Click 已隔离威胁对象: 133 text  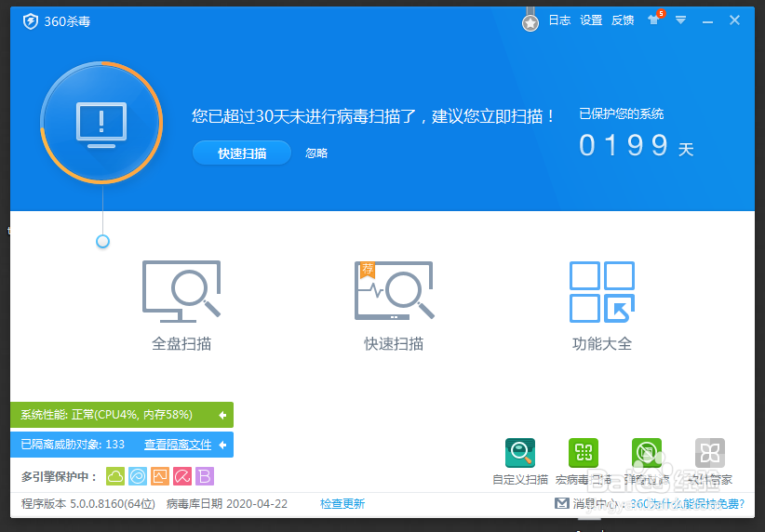pos(73,445)
